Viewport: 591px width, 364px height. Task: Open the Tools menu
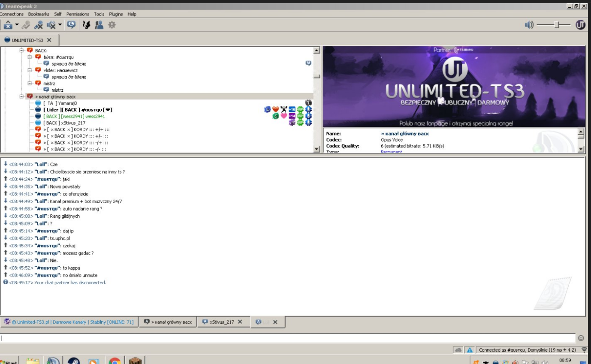(x=99, y=14)
